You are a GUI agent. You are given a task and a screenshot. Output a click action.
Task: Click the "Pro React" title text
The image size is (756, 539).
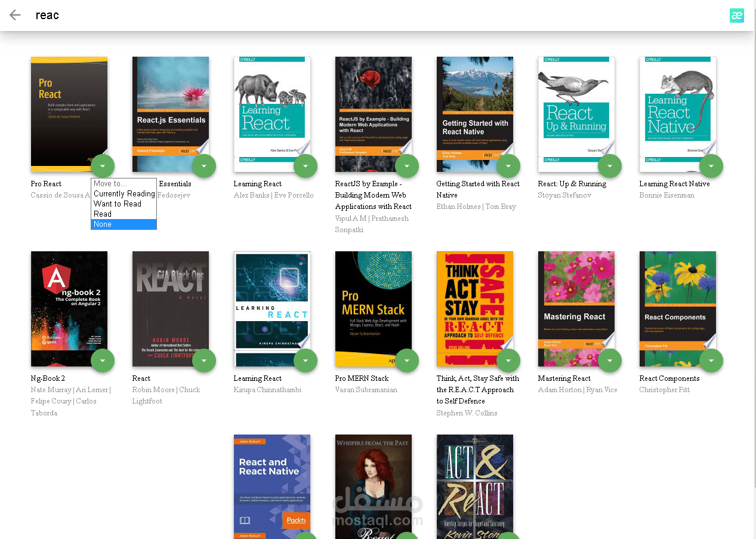pyautogui.click(x=46, y=184)
